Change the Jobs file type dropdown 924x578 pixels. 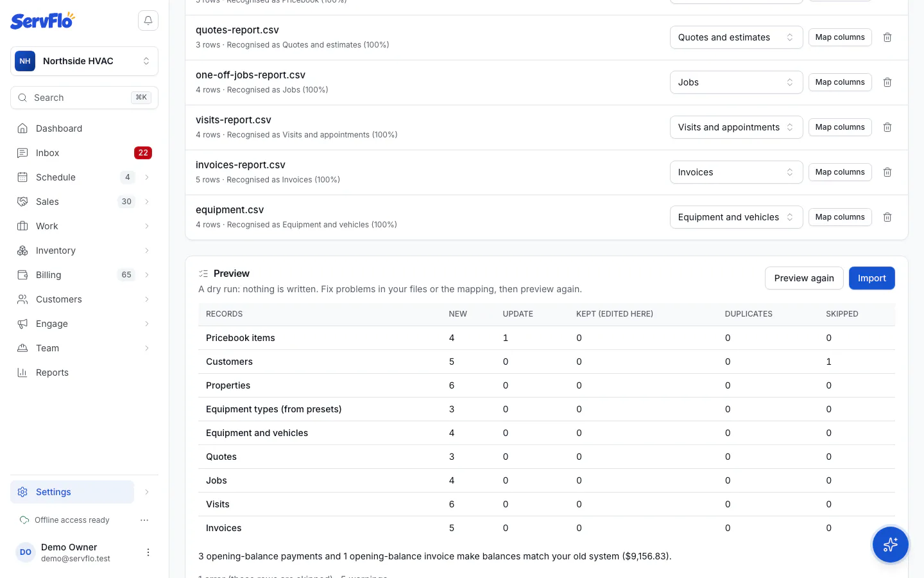pyautogui.click(x=736, y=82)
